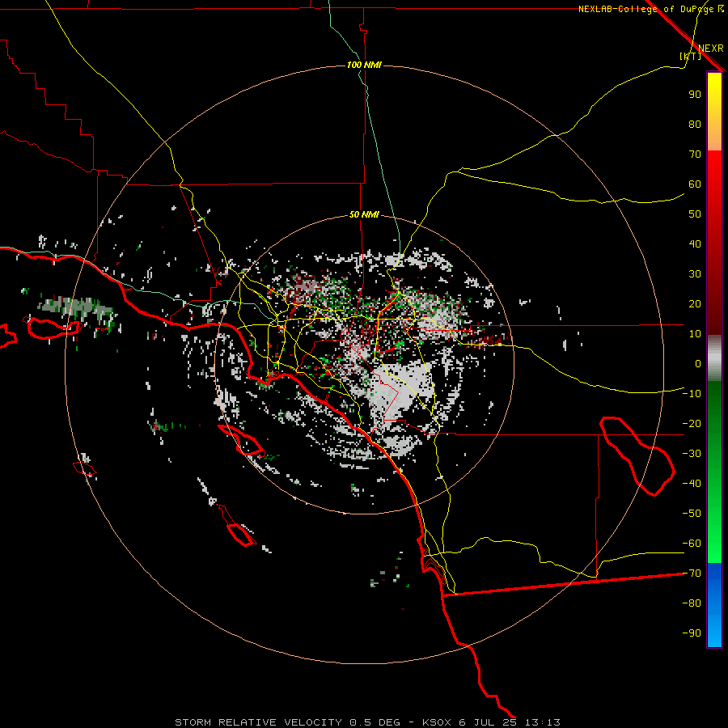
Task: Click the 40 value on the velocity scale
Action: click(695, 244)
